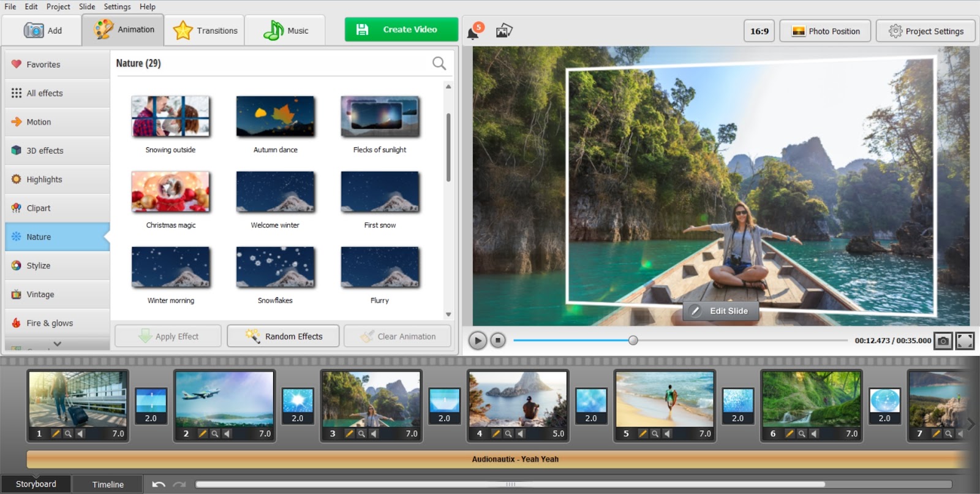Switch to Timeline view
The height and width of the screenshot is (494, 980).
(108, 484)
